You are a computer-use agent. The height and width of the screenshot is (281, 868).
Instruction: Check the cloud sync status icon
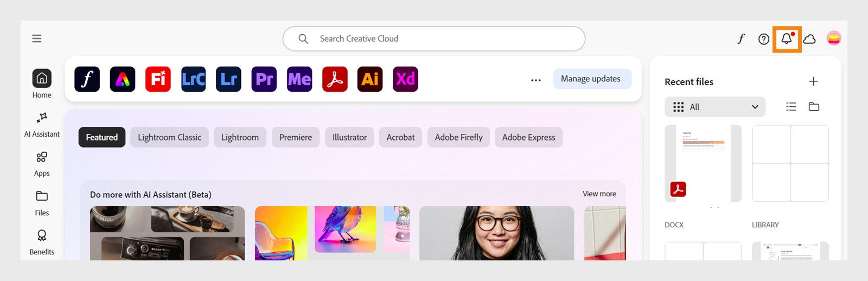(x=809, y=39)
